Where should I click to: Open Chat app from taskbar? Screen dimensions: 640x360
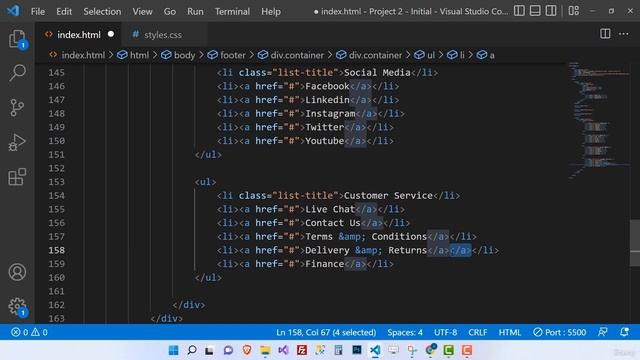tap(228, 350)
